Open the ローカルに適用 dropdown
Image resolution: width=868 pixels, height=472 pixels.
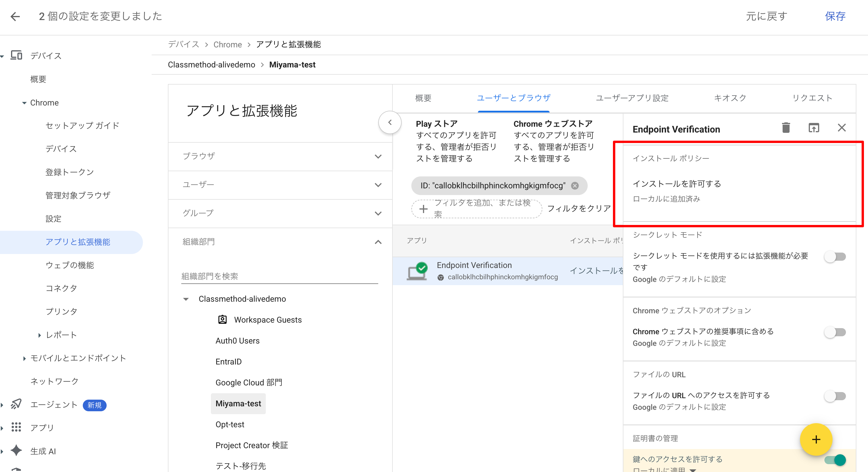(693, 470)
